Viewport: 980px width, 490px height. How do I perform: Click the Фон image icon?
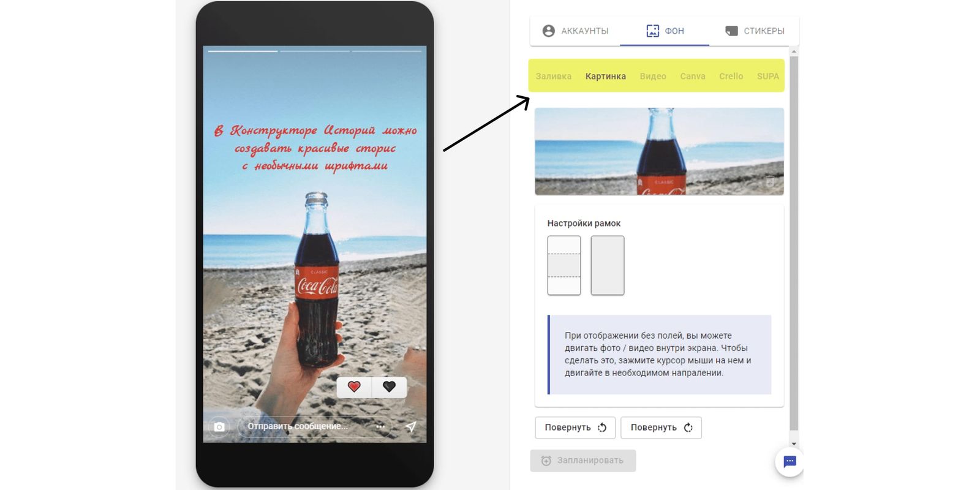coord(653,31)
